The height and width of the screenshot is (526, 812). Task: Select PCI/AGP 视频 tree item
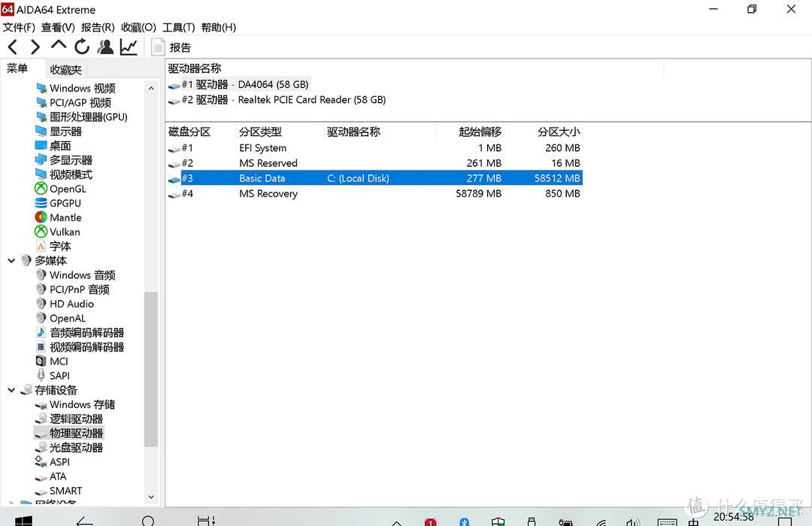click(x=74, y=102)
